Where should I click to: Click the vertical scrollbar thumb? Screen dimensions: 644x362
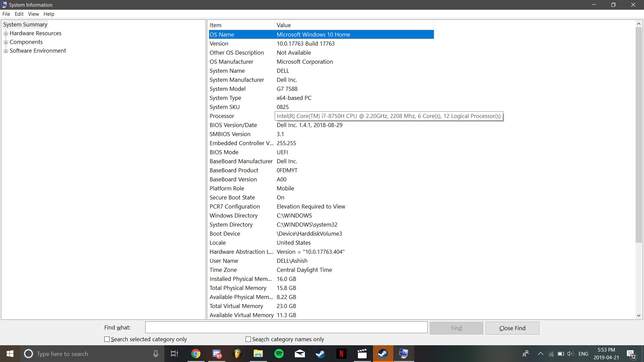[639, 135]
